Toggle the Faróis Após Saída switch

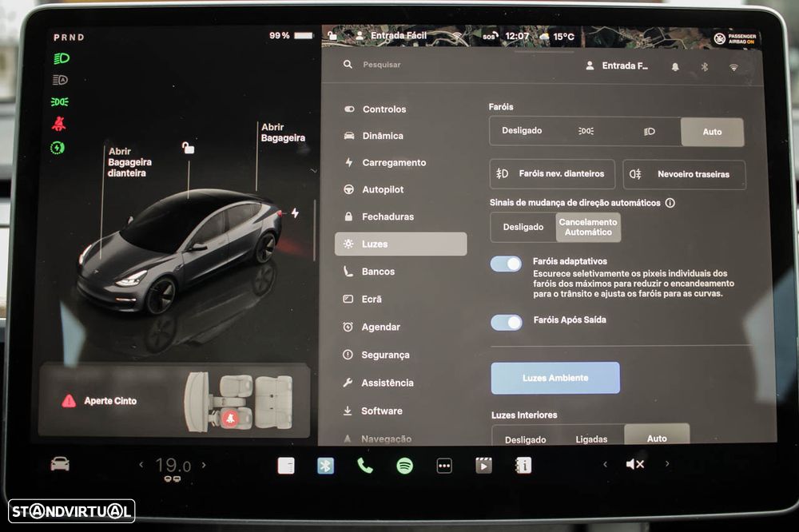coord(507,322)
